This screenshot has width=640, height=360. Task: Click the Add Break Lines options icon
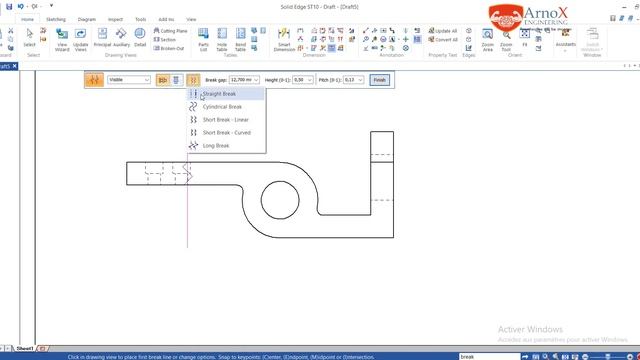[94, 80]
